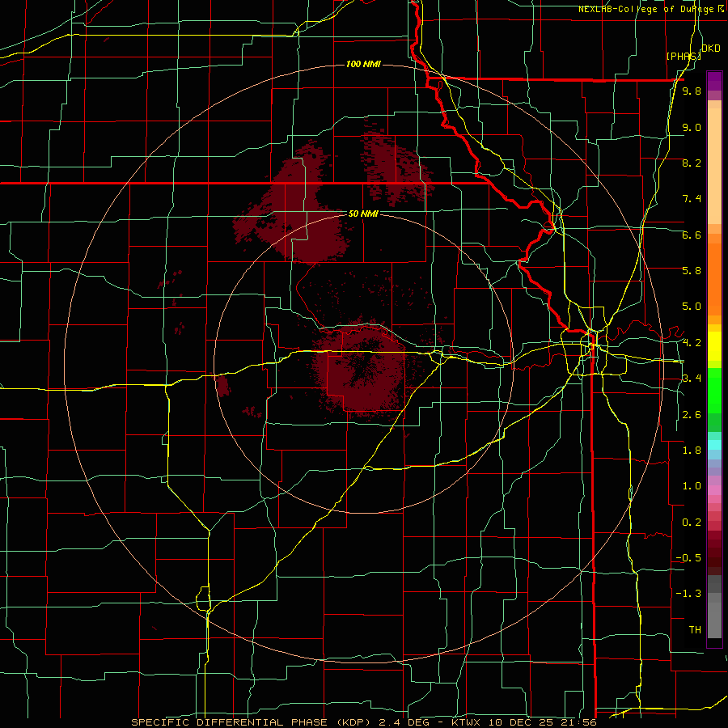The width and height of the screenshot is (728, 728).
Task: Select the 4.2 value on the color scale
Action: coord(692,343)
